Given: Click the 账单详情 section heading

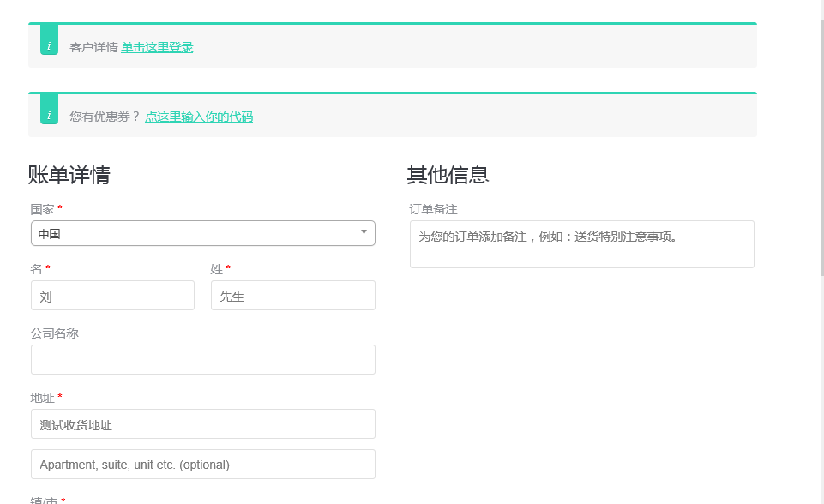Looking at the screenshot, I should [x=69, y=176].
